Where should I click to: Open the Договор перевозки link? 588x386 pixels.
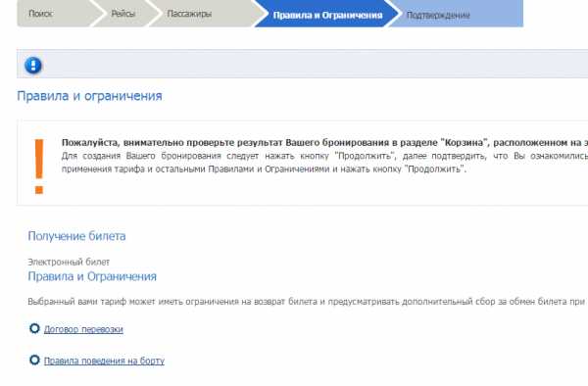pos(83,329)
